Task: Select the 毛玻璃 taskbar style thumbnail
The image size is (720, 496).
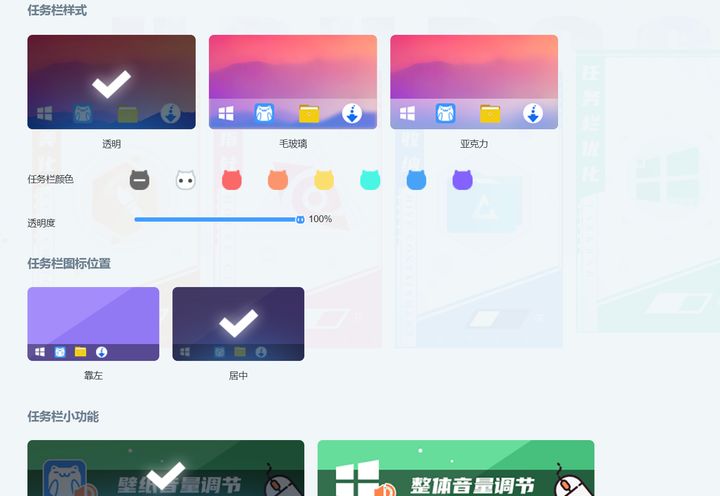Action: point(292,82)
